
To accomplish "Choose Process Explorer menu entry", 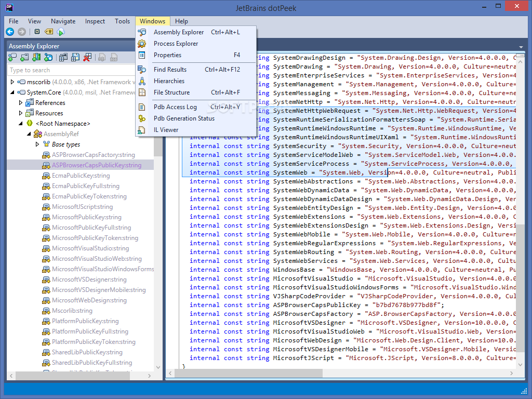I will (196, 44).
